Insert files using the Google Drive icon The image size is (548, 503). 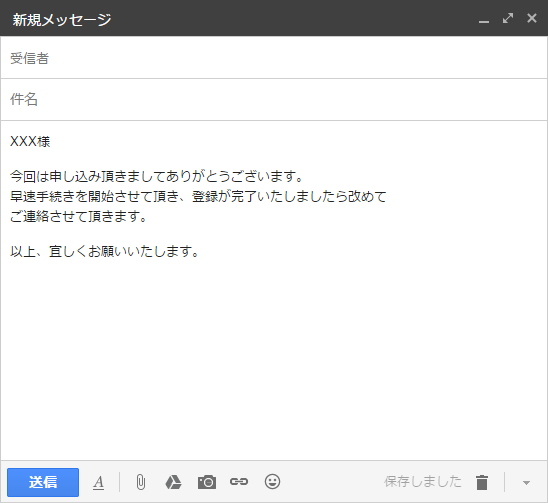click(x=173, y=482)
